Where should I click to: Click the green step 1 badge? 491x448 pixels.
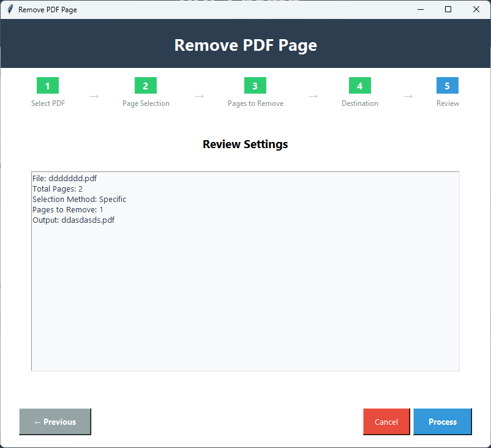click(x=47, y=86)
